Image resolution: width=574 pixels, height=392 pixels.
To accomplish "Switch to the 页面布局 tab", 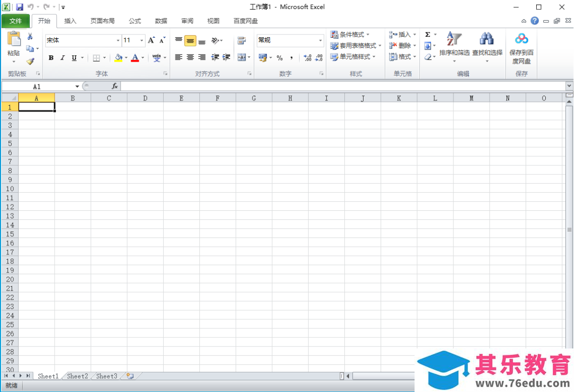I will tap(103, 21).
